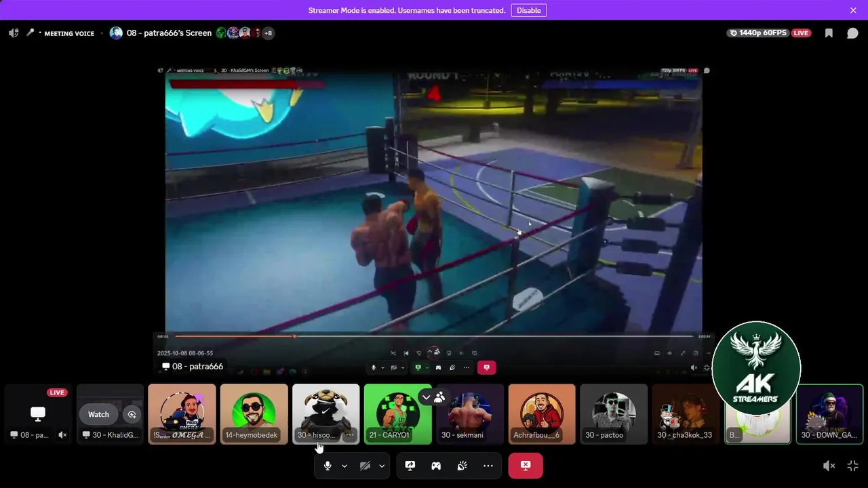Open camera options dropdown
Screen dimensions: 868x488
pos(382,466)
